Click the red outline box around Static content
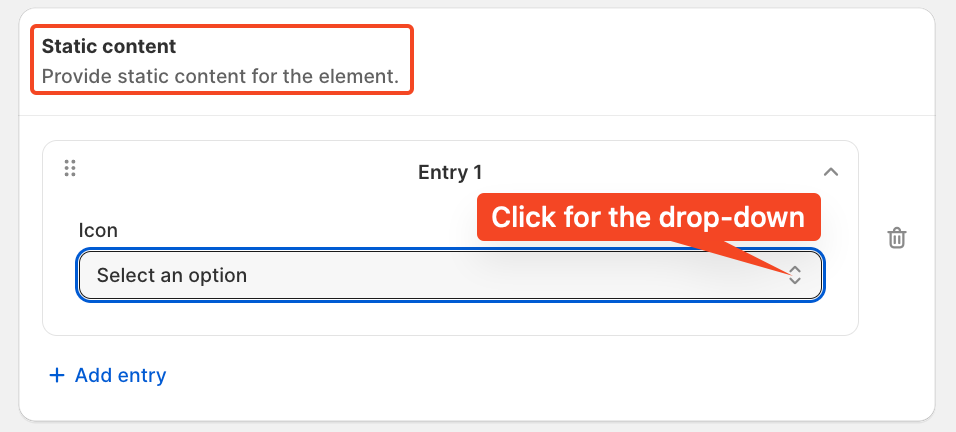This screenshot has width=956, height=432. click(222, 60)
